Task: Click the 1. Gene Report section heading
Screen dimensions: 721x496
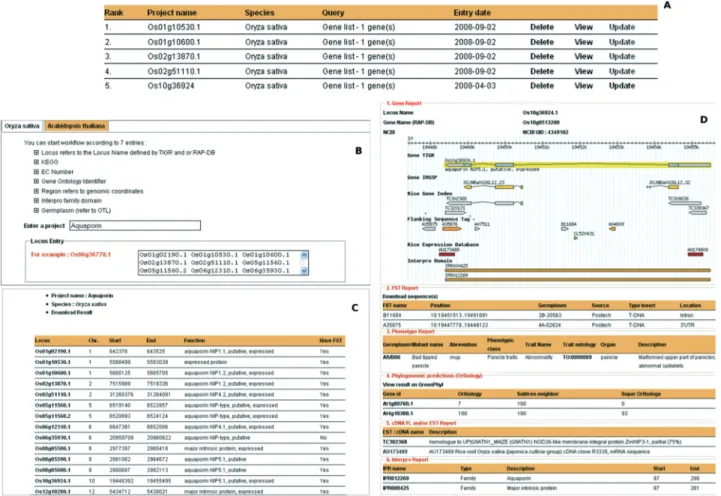Action: click(404, 103)
